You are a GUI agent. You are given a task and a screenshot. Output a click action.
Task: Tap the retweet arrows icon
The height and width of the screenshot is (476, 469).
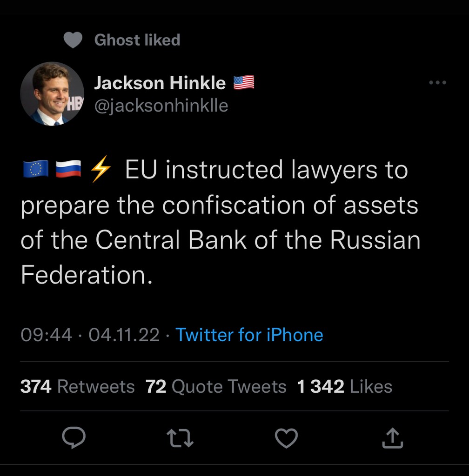tap(180, 438)
